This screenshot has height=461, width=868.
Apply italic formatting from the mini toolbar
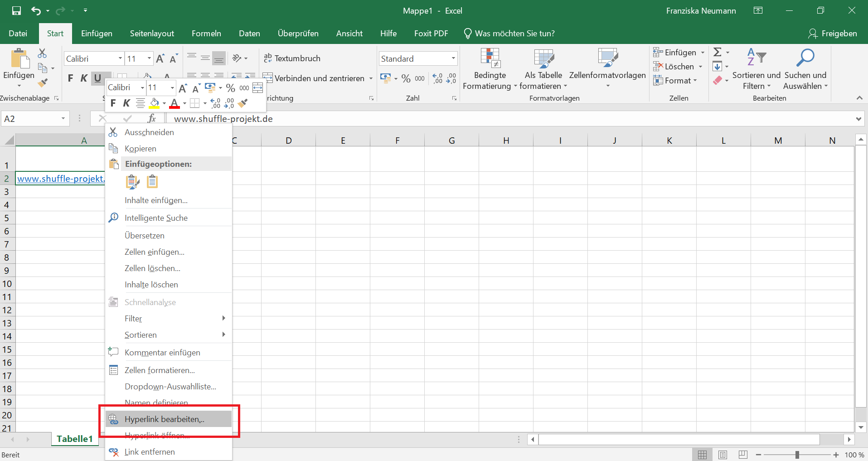[126, 103]
